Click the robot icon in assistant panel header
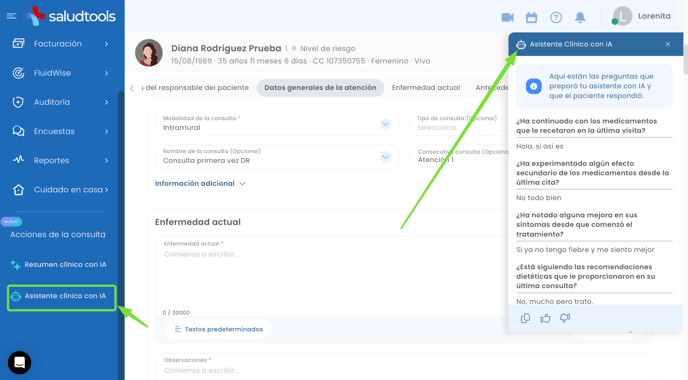 [x=521, y=44]
